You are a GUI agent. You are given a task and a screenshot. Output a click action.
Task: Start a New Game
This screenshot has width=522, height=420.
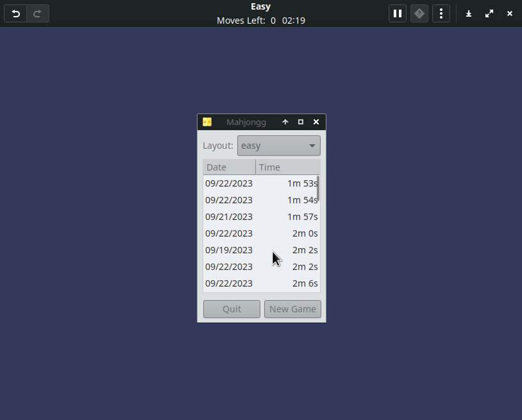(x=292, y=309)
